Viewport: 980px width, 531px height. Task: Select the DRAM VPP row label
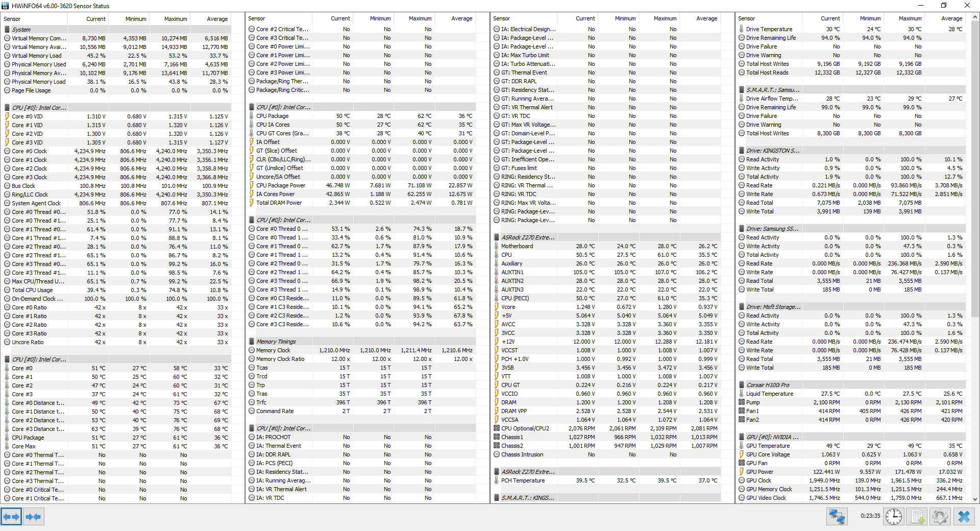[514, 411]
